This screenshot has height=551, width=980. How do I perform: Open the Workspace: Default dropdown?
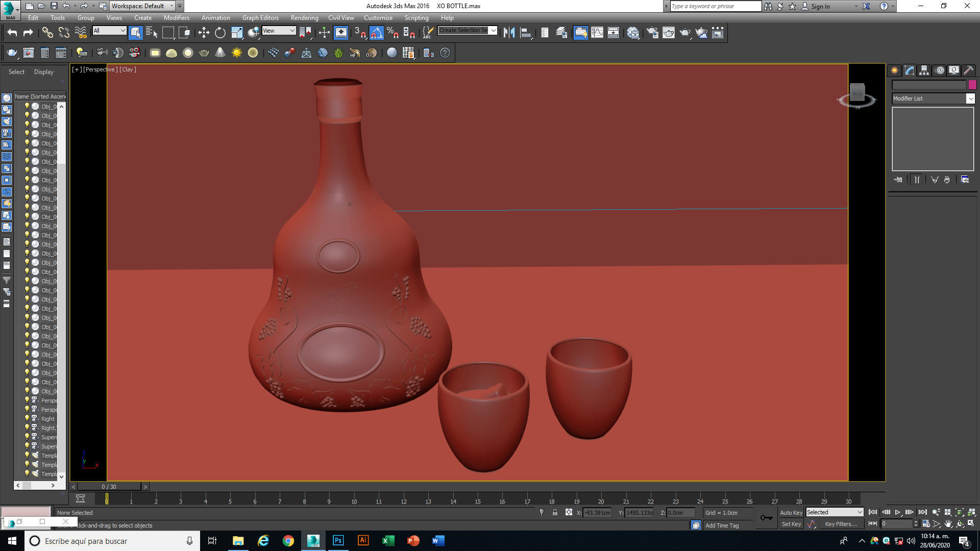coord(142,6)
